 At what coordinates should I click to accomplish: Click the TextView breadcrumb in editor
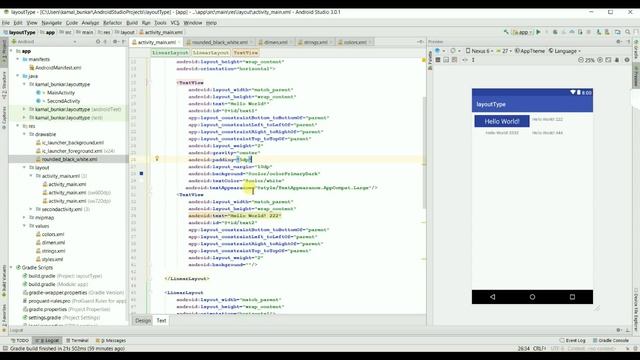point(246,53)
